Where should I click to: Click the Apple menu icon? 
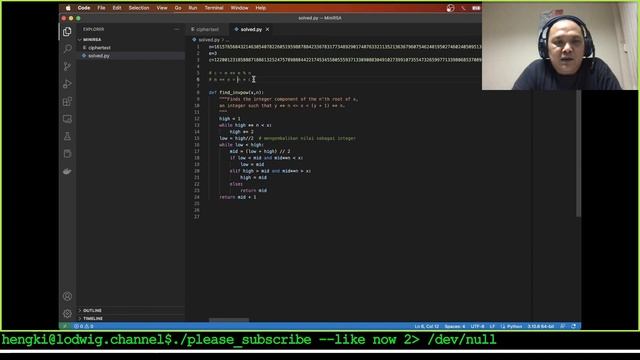[68, 8]
